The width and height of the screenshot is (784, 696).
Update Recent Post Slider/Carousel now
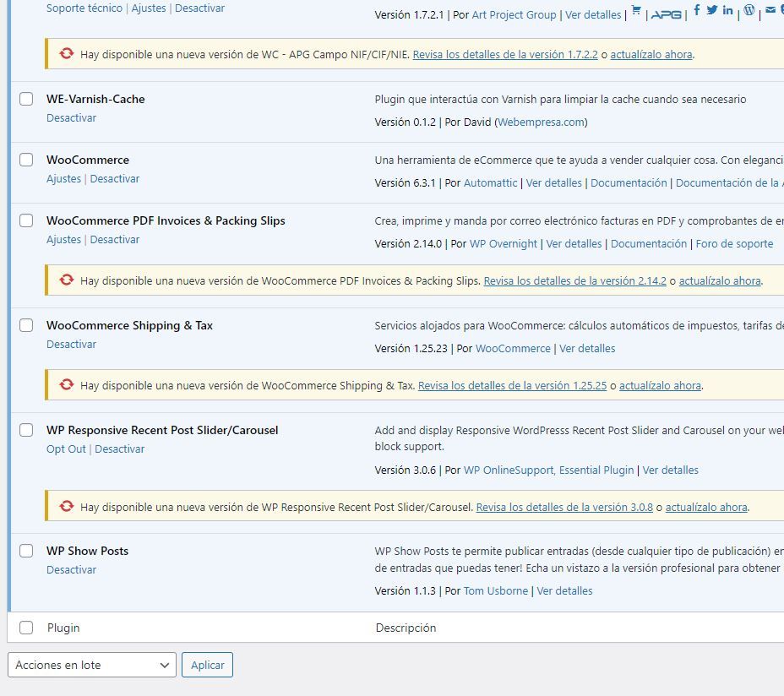point(706,507)
